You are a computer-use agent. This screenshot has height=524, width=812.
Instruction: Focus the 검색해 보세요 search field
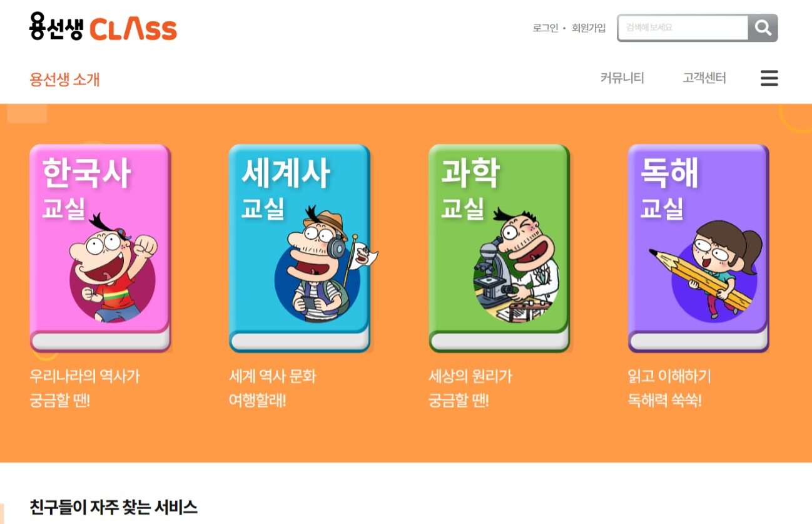683,28
